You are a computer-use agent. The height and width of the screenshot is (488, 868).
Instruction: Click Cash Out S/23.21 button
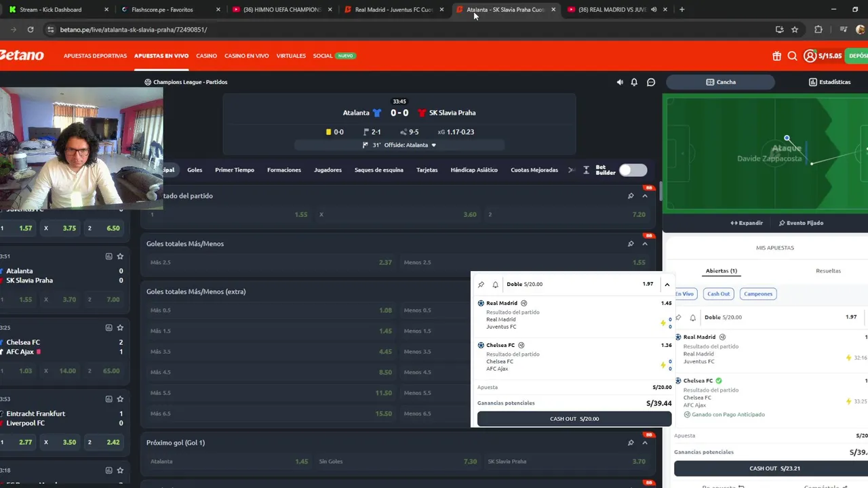click(771, 468)
